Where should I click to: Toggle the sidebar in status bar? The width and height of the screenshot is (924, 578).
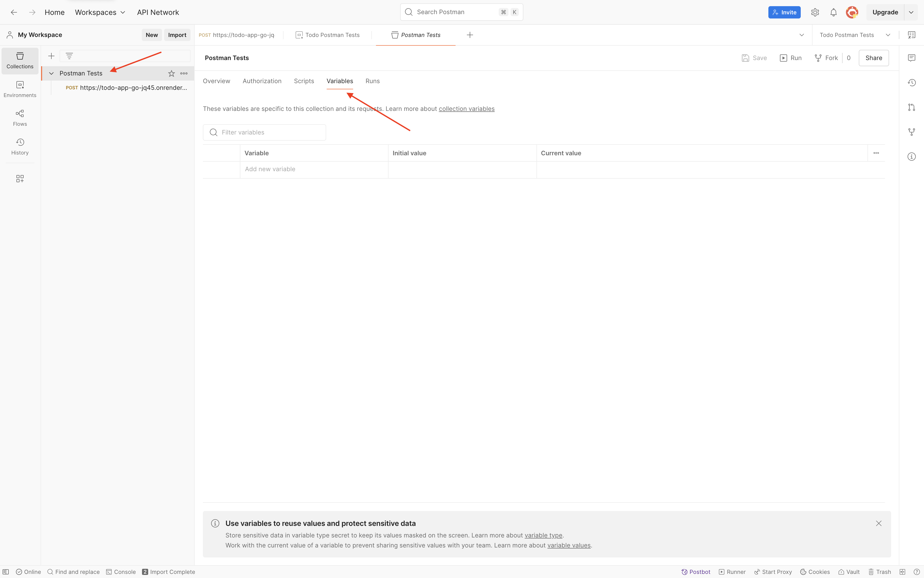pyautogui.click(x=6, y=572)
